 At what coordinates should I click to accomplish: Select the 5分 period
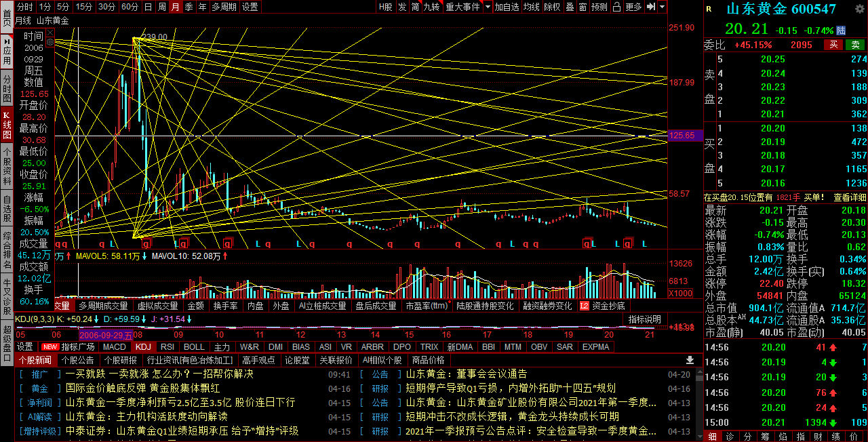[x=63, y=7]
